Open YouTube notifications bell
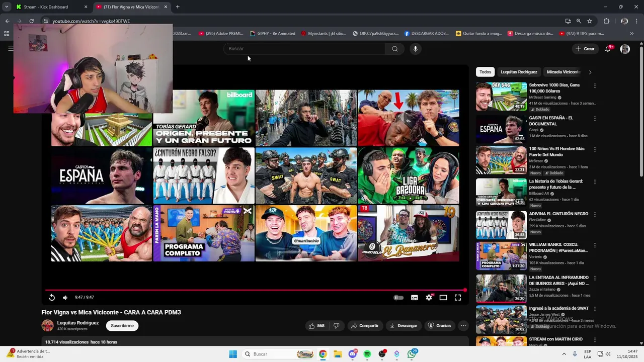The image size is (644, 362). pyautogui.click(x=608, y=49)
